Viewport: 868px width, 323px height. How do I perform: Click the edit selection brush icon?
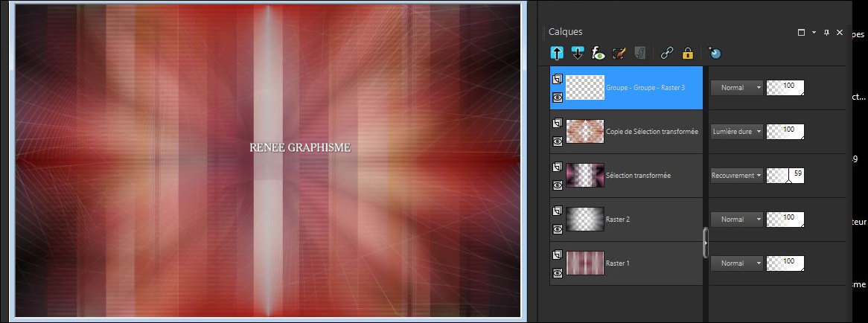pyautogui.click(x=619, y=53)
